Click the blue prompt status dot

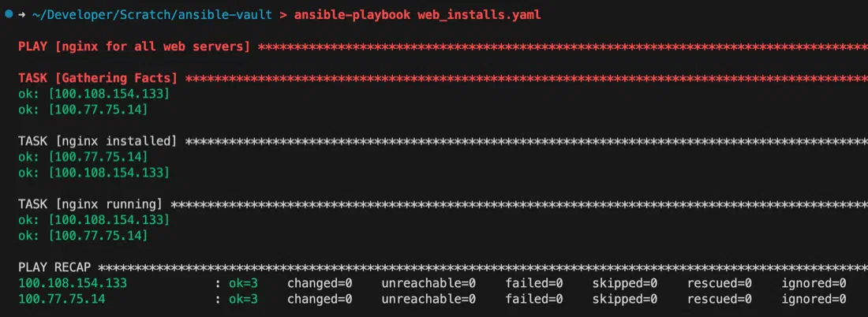[9, 14]
